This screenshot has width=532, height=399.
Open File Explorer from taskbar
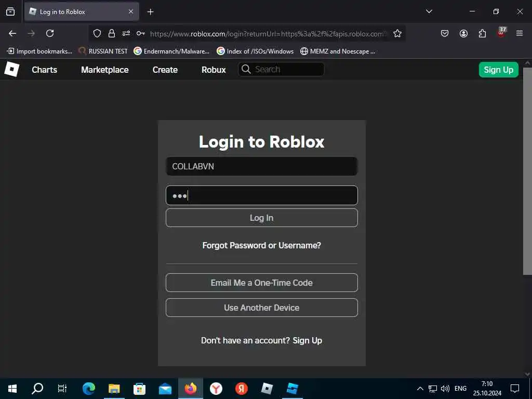pyautogui.click(x=114, y=389)
